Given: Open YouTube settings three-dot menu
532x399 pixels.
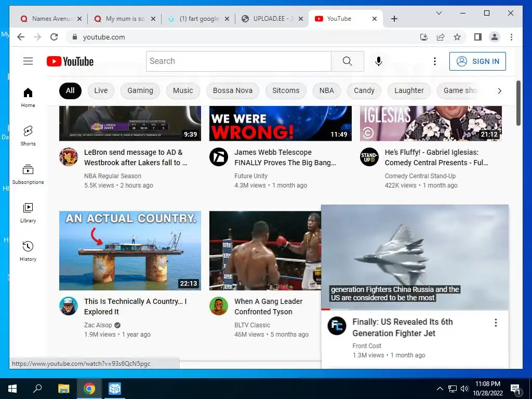Looking at the screenshot, I should coord(435,61).
